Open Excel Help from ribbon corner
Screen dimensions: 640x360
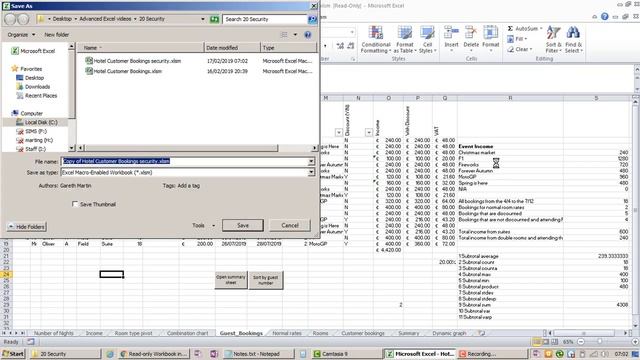pos(604,16)
